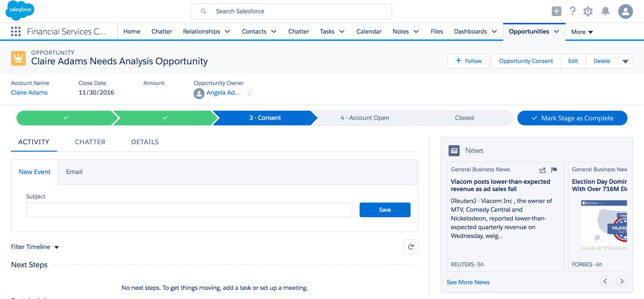Open the Calendar nav item
Screen dimensions: 644x299
(369, 31)
